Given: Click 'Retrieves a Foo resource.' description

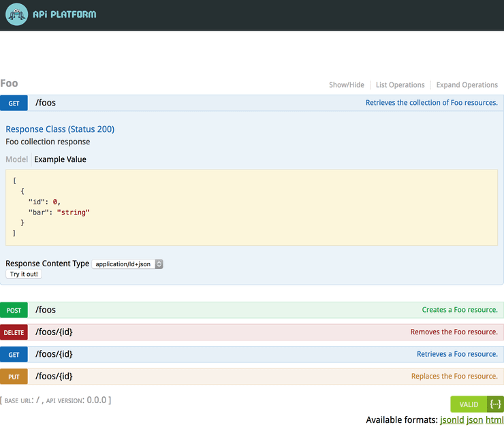Looking at the screenshot, I should [457, 354].
